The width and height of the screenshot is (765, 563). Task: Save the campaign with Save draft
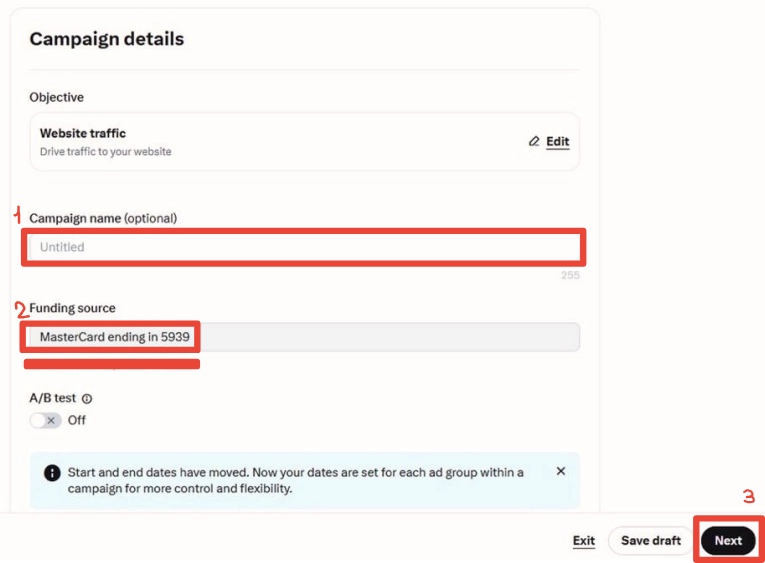651,541
